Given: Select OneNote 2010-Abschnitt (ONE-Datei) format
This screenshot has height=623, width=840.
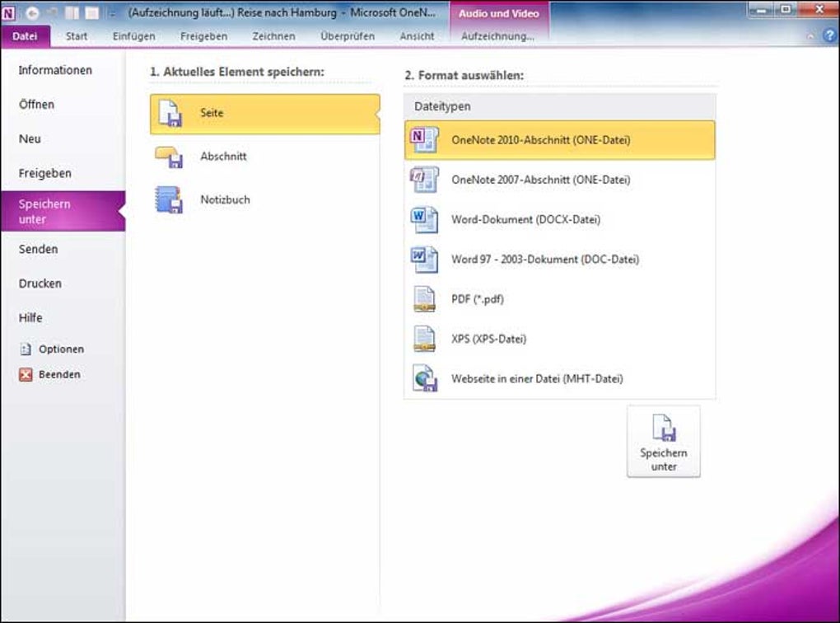Looking at the screenshot, I should coord(560,140).
